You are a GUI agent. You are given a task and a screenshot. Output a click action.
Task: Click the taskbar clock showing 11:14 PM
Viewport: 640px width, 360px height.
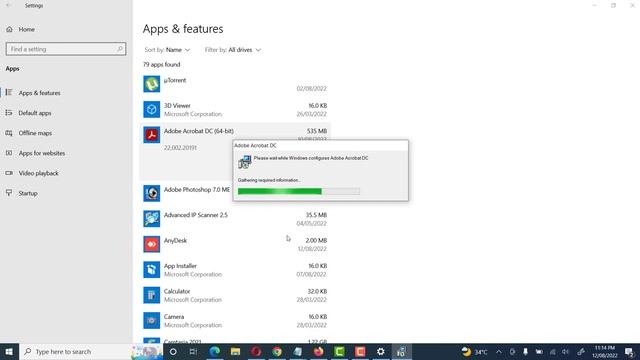tap(604, 351)
